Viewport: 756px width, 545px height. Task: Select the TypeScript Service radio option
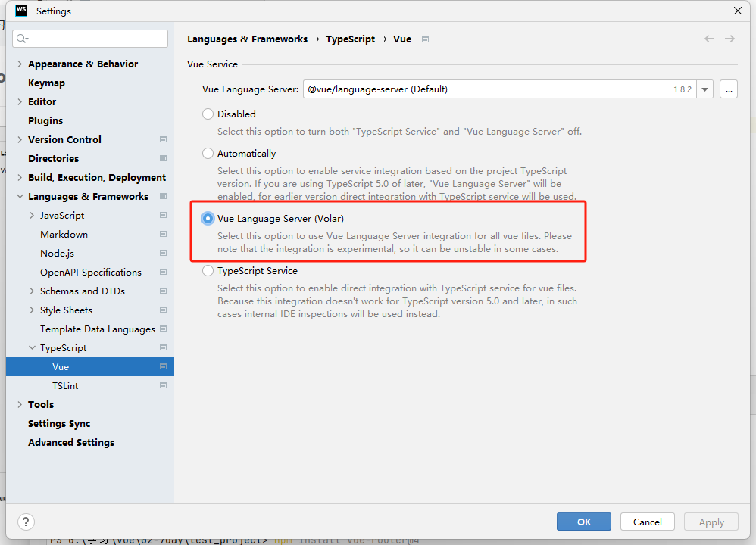tap(208, 271)
